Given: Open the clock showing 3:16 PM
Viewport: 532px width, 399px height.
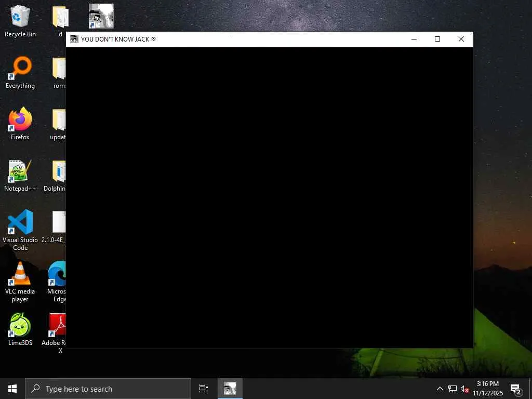Looking at the screenshot, I should [x=487, y=389].
